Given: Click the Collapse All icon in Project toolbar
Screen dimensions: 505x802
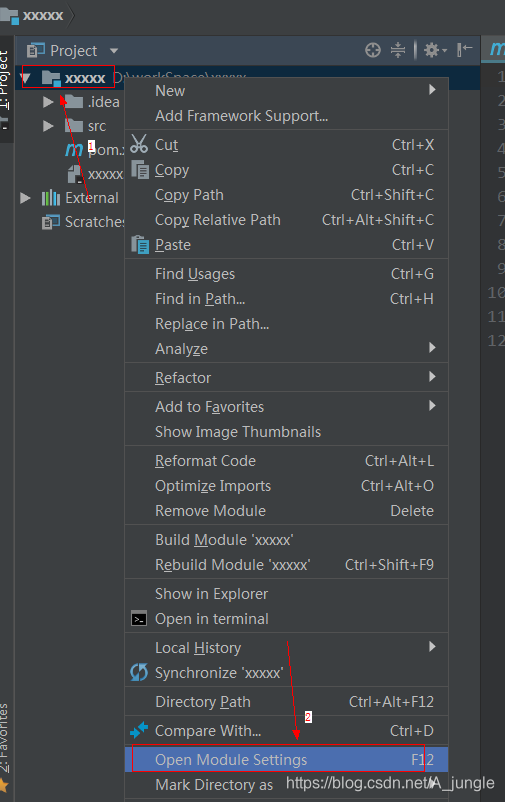Looking at the screenshot, I should tap(398, 50).
